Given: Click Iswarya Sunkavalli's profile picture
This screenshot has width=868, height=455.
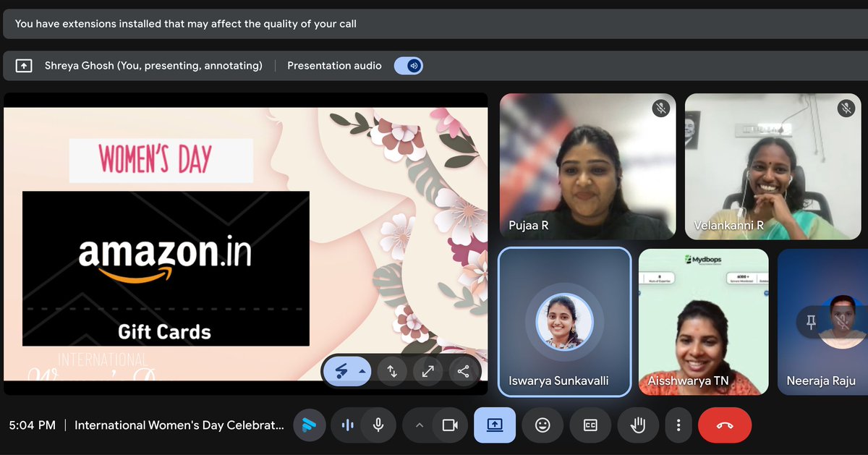Looking at the screenshot, I should point(564,322).
